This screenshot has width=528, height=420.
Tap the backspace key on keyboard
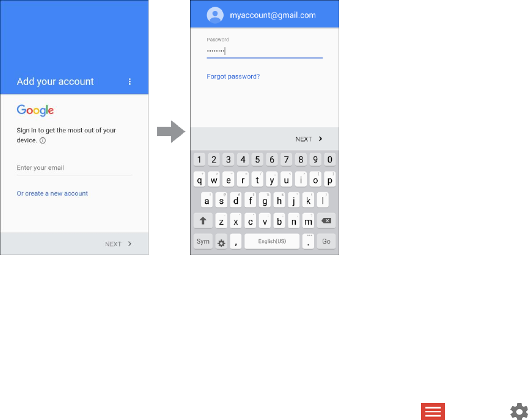click(326, 220)
